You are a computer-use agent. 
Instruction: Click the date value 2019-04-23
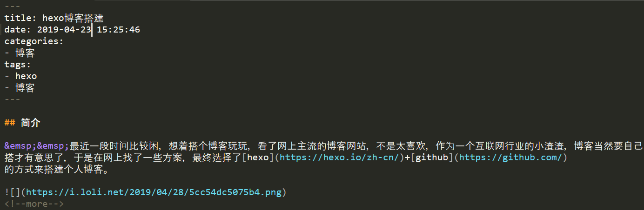(x=64, y=30)
